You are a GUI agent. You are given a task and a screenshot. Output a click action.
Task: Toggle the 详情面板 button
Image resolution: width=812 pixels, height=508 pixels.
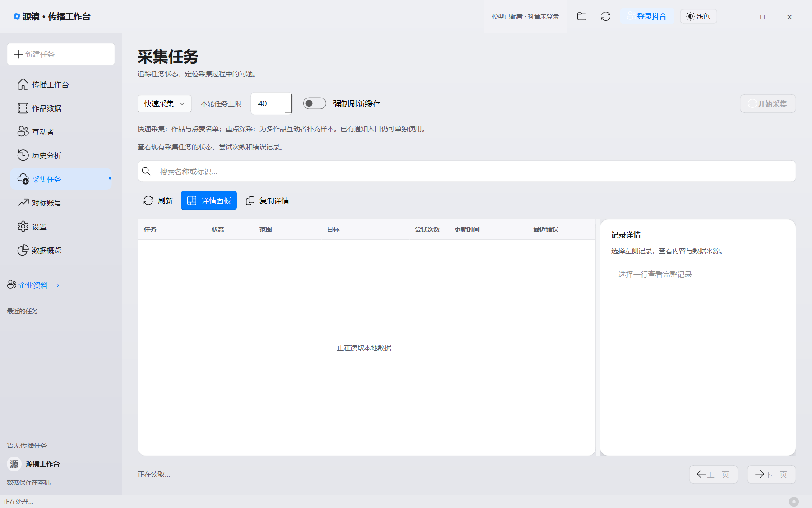209,200
